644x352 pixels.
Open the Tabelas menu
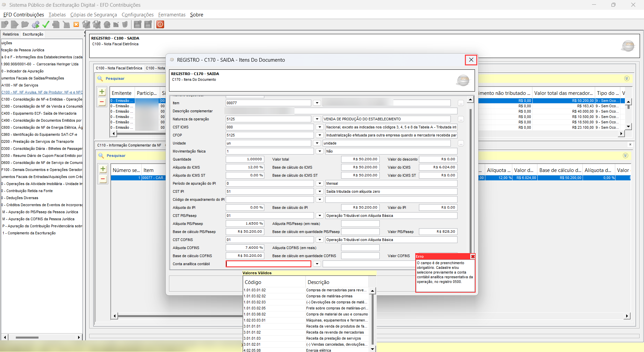coord(57,15)
